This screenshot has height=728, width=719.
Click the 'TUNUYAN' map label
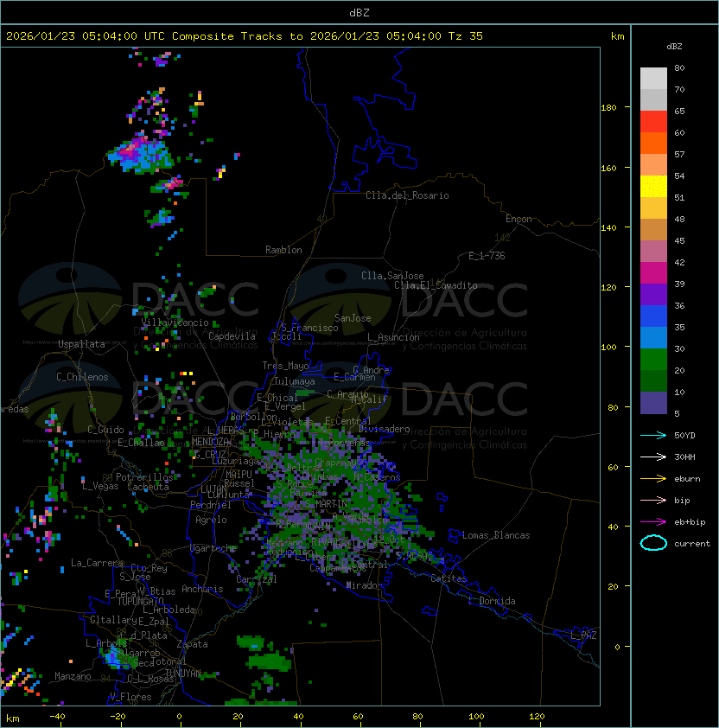tap(183, 673)
